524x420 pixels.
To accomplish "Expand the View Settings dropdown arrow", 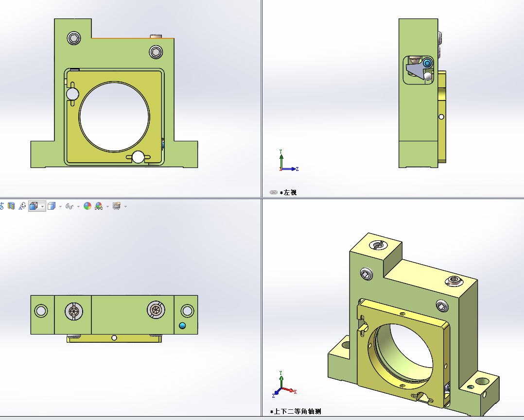I will click(125, 206).
